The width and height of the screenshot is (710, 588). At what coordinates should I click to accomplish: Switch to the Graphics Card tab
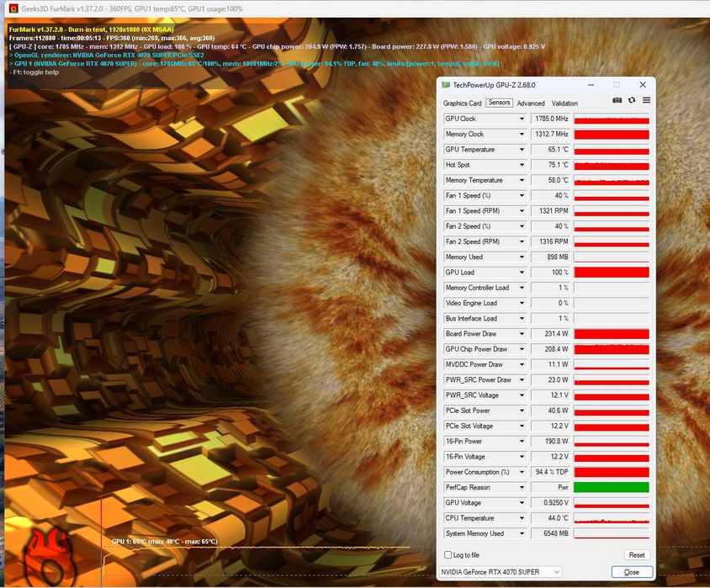coord(463,103)
